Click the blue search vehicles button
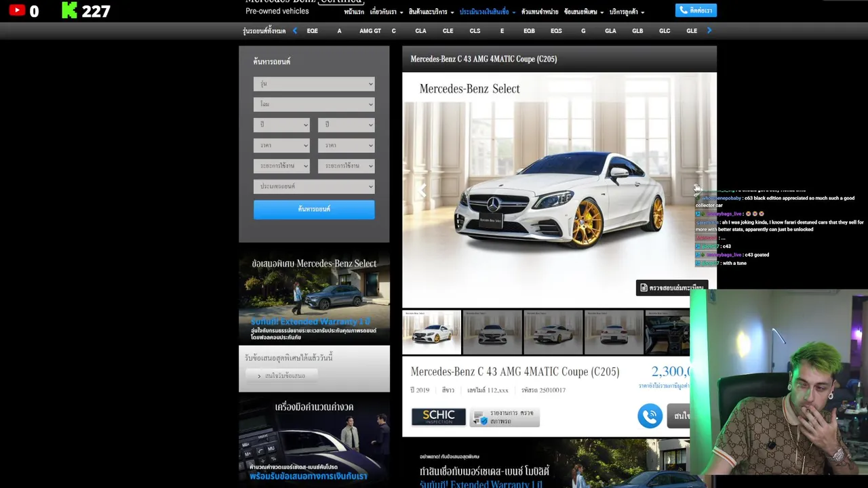Image resolution: width=868 pixels, height=488 pixels. click(314, 209)
